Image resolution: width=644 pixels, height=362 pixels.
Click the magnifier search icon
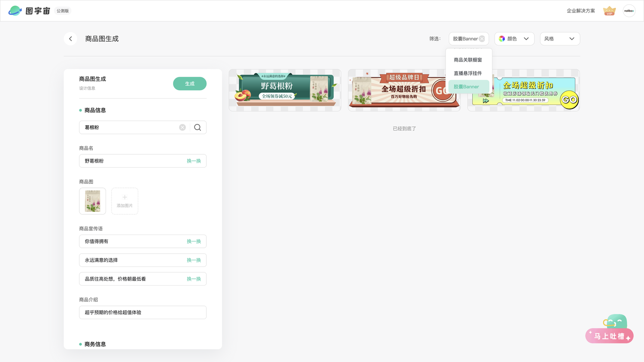(197, 127)
